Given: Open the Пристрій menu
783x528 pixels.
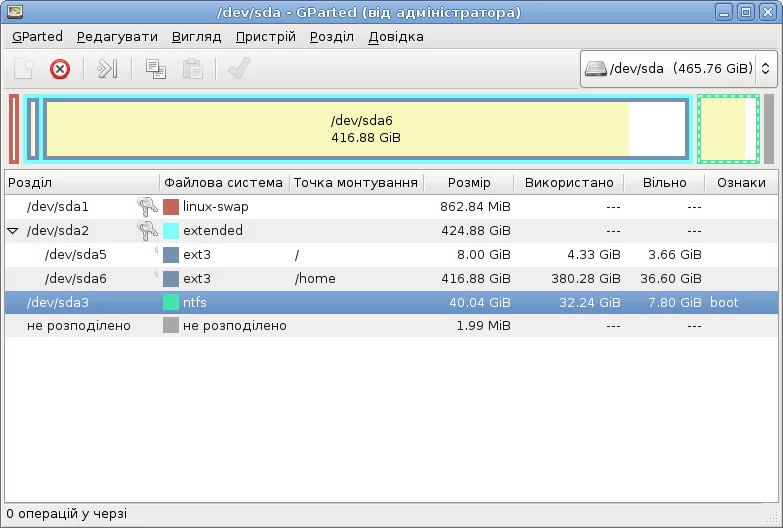Looking at the screenshot, I should (266, 37).
